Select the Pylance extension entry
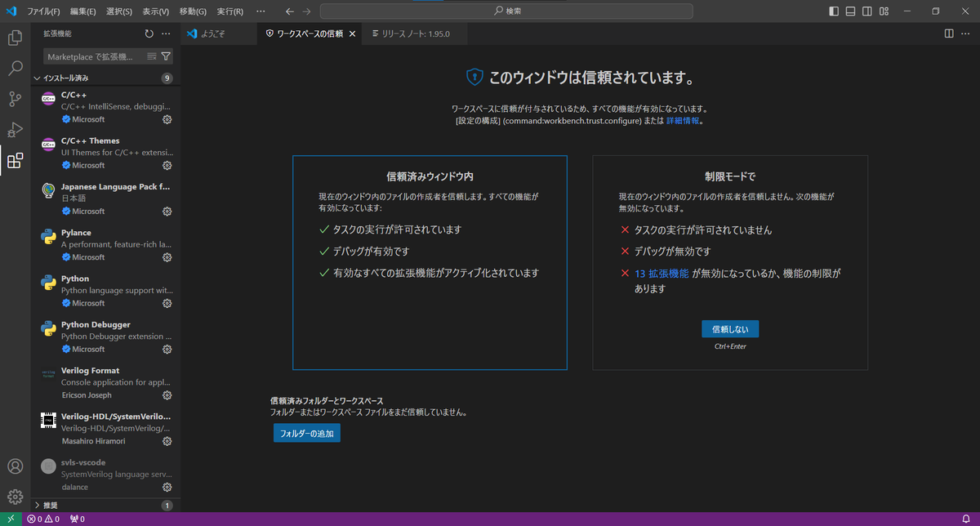Viewport: 980px width, 526px height. pos(105,245)
